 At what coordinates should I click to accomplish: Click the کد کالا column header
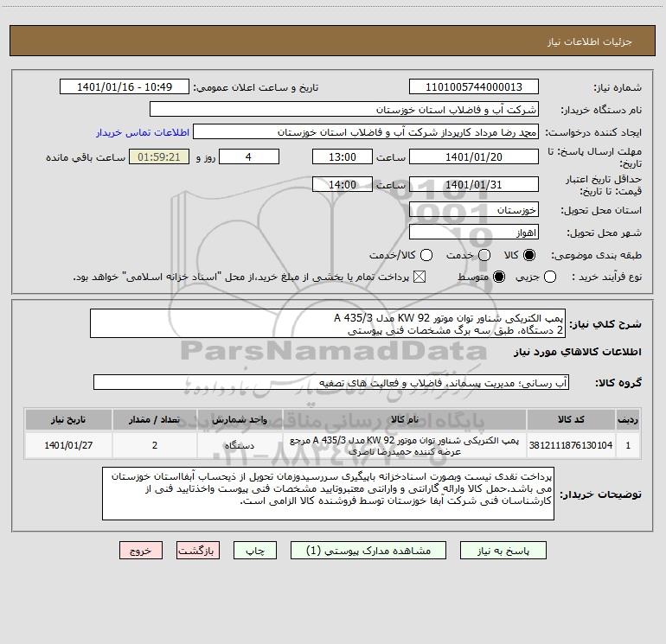(571, 419)
